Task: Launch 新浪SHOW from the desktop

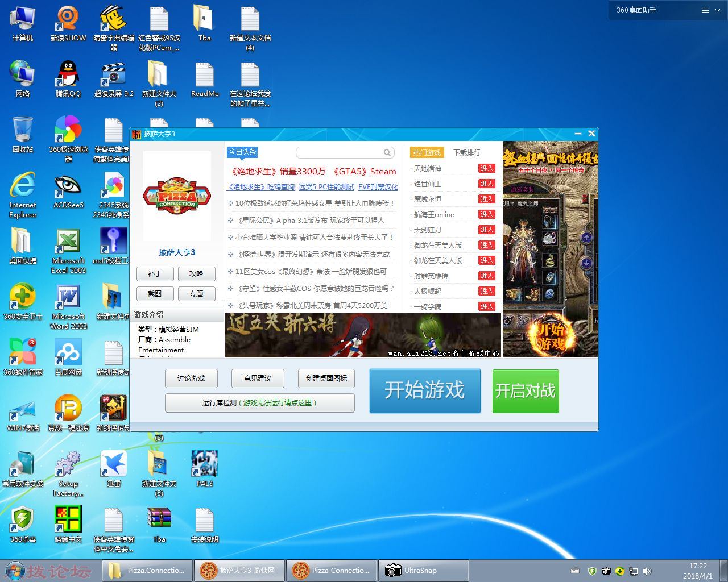Action: coord(68,24)
